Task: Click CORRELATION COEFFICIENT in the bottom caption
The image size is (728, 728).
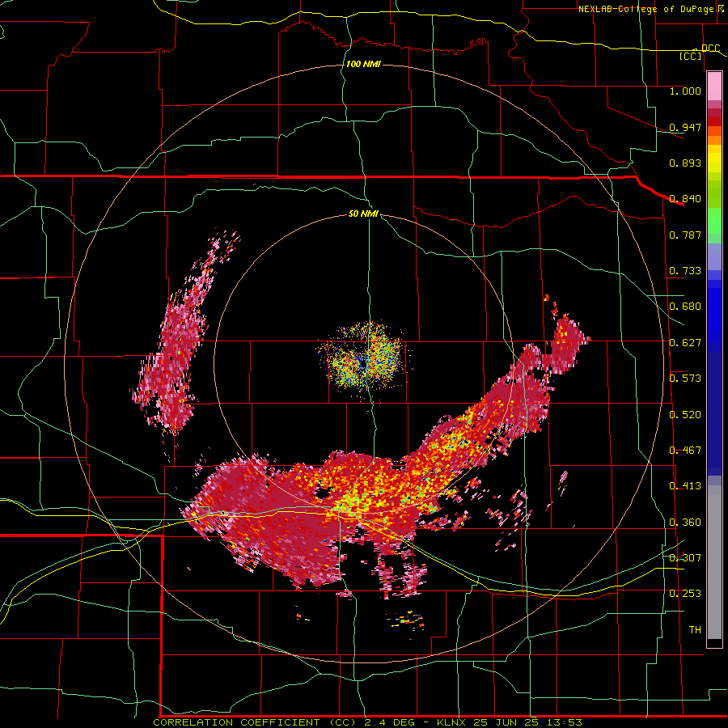Action: point(236,722)
